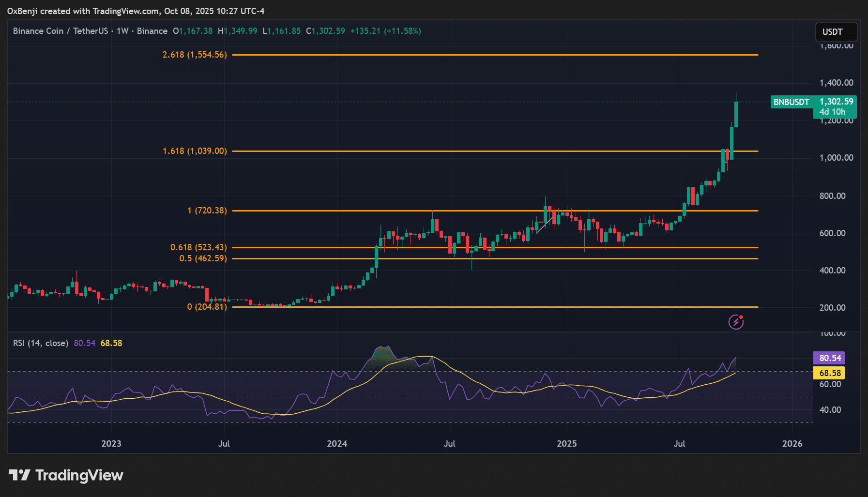Click the purple lightning bolt events icon
This screenshot has height=497, width=868.
point(736,322)
